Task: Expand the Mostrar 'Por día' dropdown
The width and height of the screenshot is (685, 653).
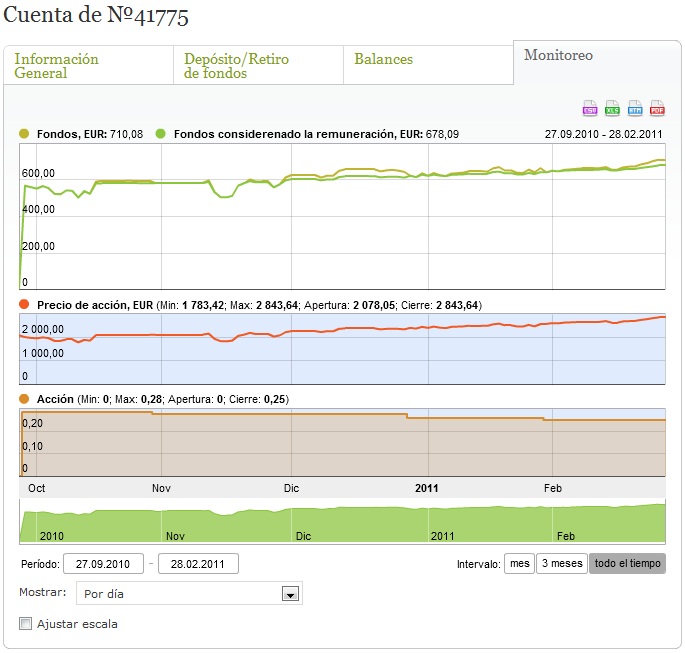Action: (290, 594)
